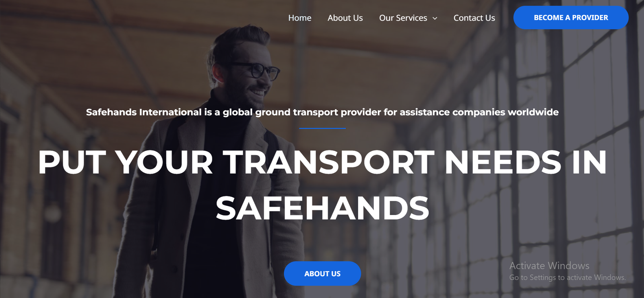This screenshot has height=298, width=644.
Task: Expand the chevron beside Our Services
Action: [x=435, y=18]
